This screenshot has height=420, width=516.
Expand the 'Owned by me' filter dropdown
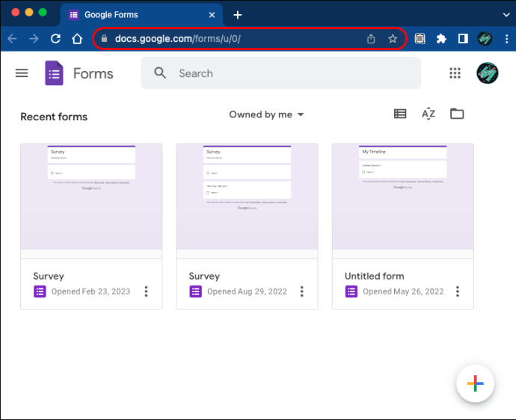pyautogui.click(x=267, y=114)
